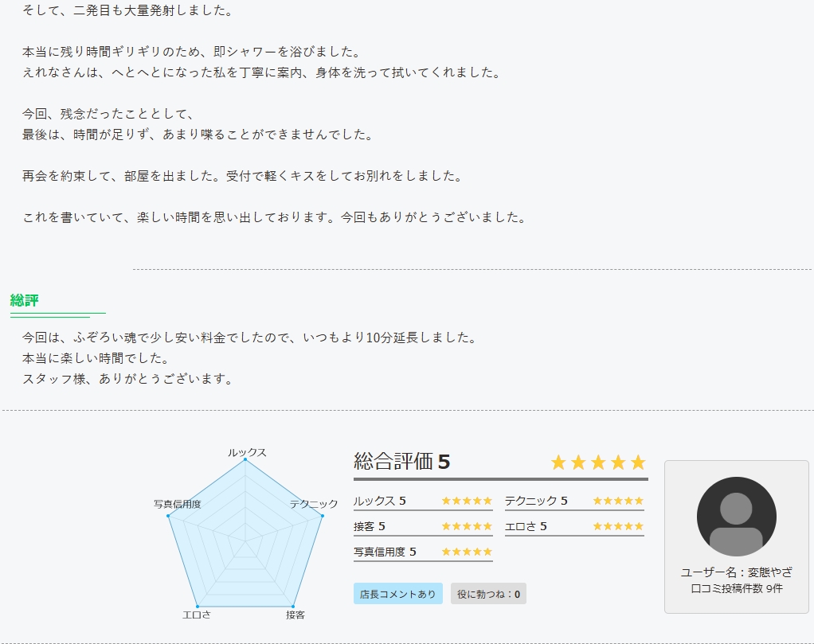This screenshot has height=644, width=814.
Task: Click the 総合評価 5 heading
Action: click(402, 462)
